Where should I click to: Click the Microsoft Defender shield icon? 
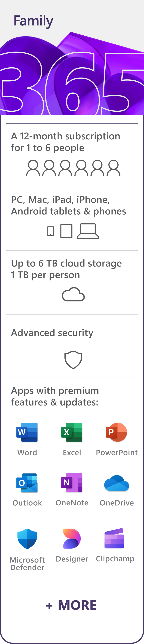tap(27, 539)
